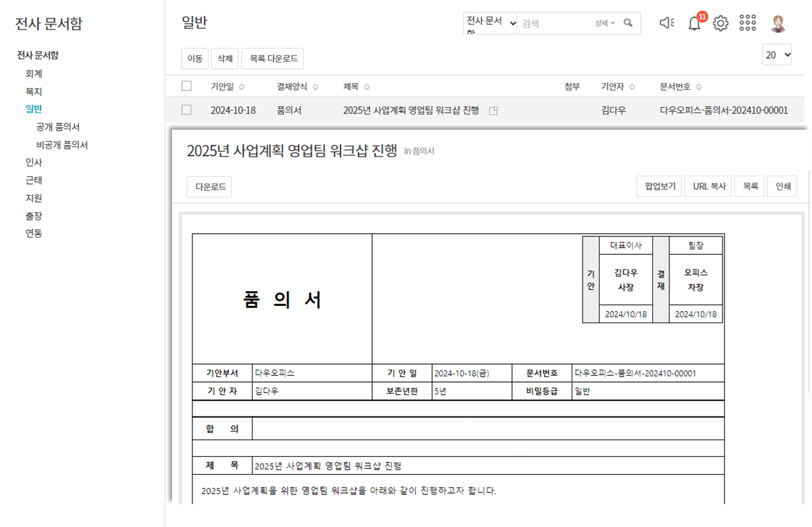This screenshot has height=527, width=812.
Task: Open the 전사 문서함 search scope dropdown
Action: click(x=490, y=23)
